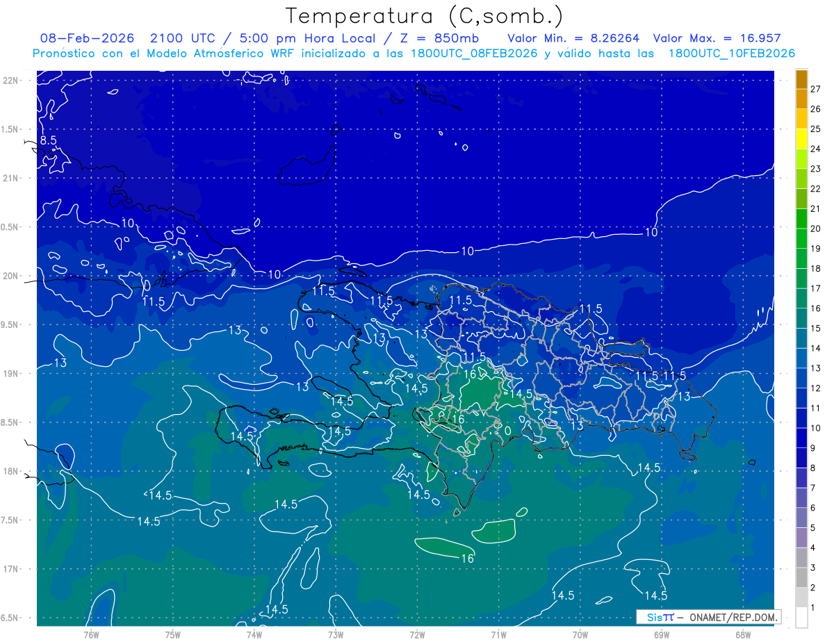Click the "75W" longitude axis label
The height and width of the screenshot is (644, 834).
click(172, 635)
